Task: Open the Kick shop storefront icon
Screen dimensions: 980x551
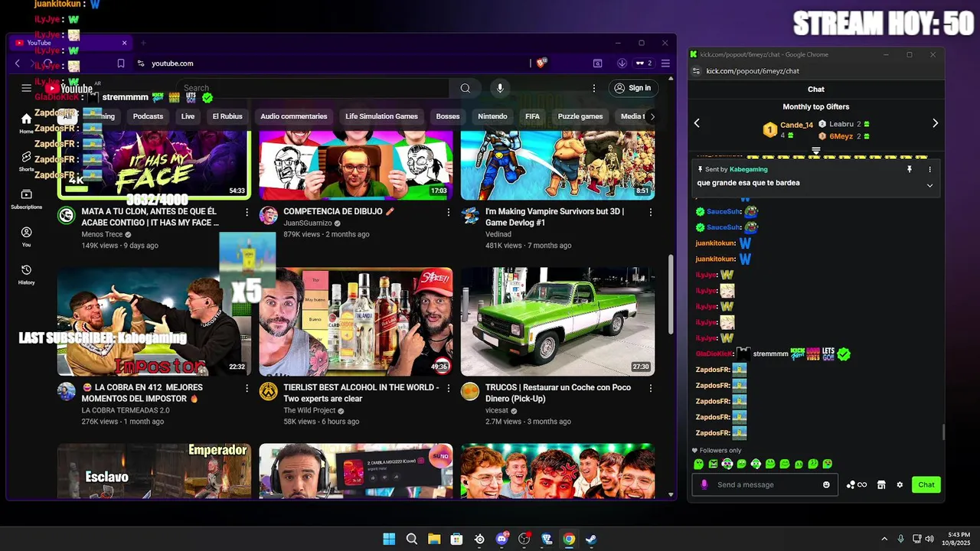Action: point(881,484)
